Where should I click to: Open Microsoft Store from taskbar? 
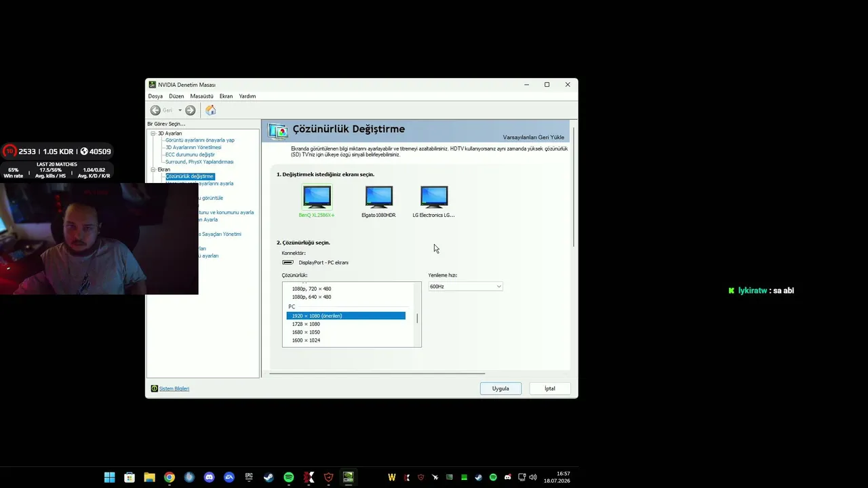[x=130, y=477]
